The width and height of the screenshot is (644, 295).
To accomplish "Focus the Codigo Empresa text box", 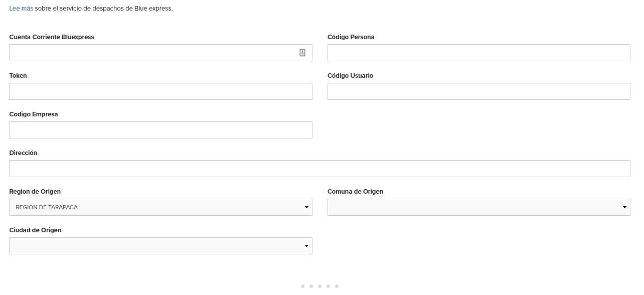I will pos(160,130).
